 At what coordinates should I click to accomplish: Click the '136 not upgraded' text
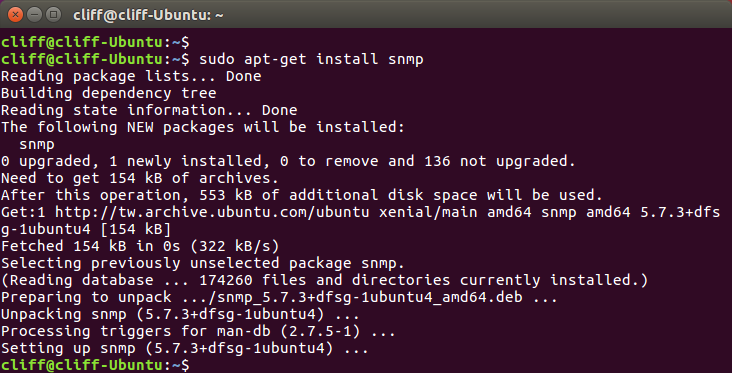click(499, 162)
